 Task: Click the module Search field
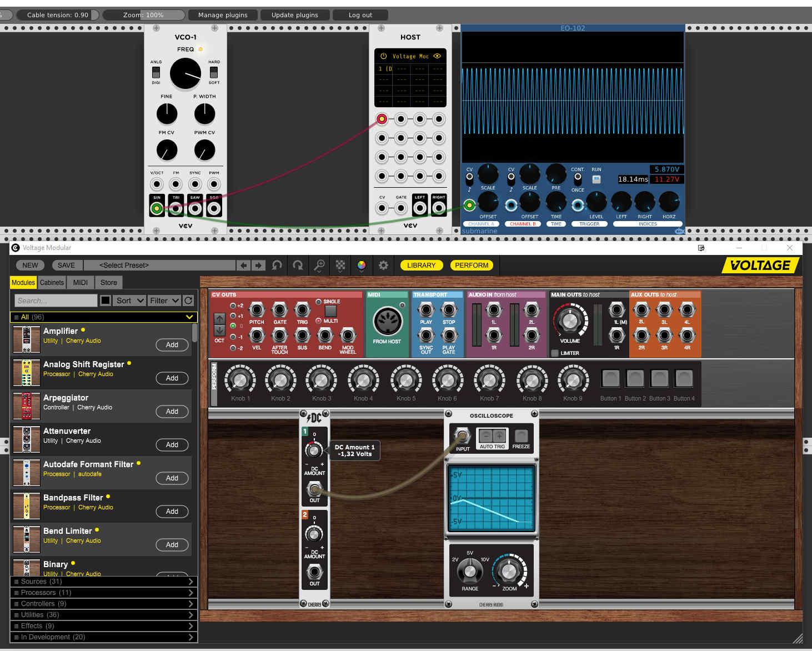(56, 301)
